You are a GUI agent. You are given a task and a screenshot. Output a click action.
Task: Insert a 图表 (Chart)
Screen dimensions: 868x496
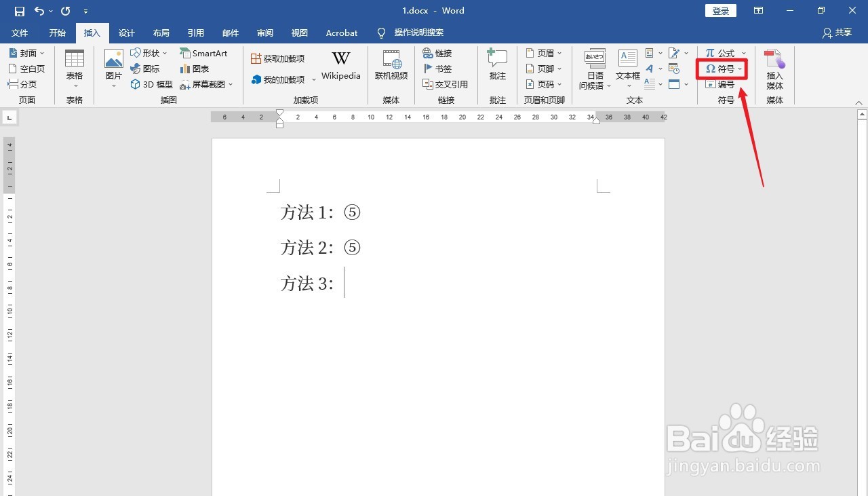(x=195, y=69)
